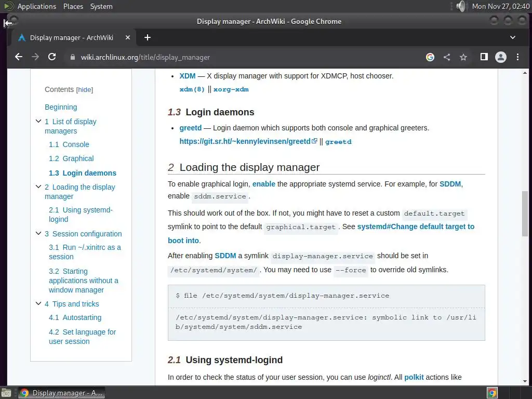
Task: Click the '$ file /etc/systemd/system' command line
Action: [x=282, y=296]
